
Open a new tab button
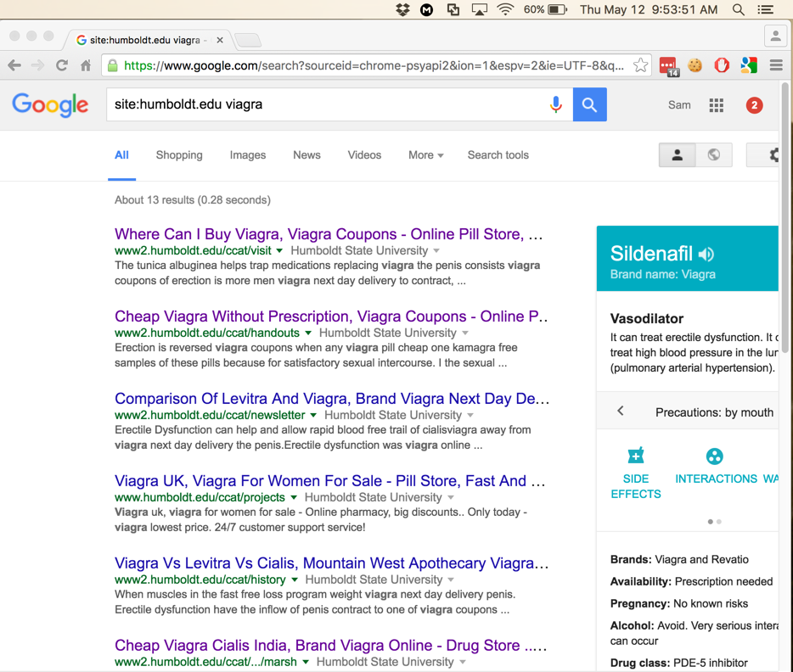tap(248, 40)
